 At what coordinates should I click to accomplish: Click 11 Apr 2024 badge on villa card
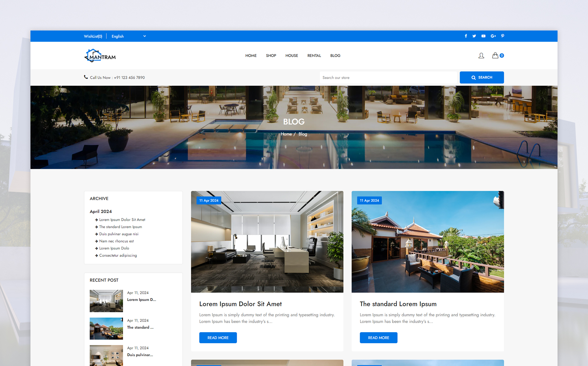370,200
